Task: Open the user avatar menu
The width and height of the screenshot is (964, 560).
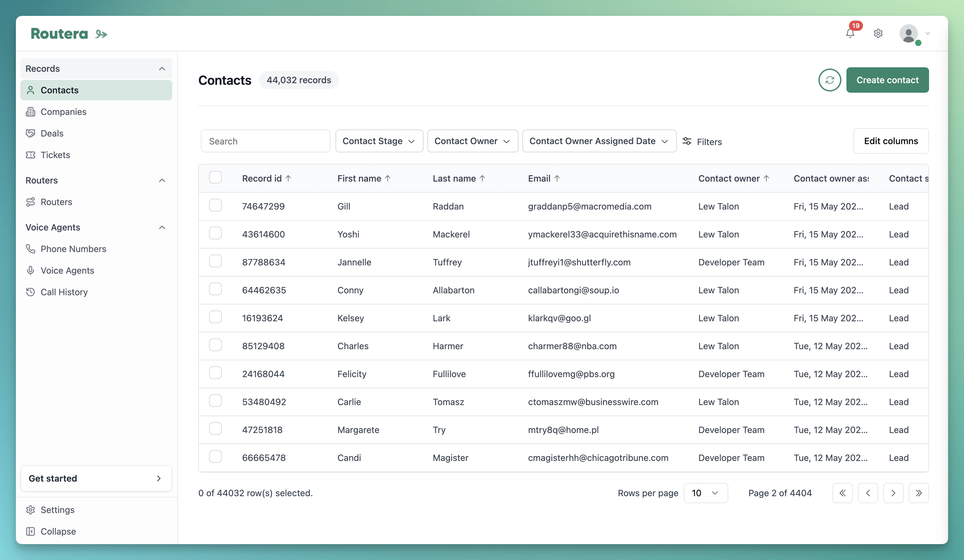Action: (x=908, y=34)
